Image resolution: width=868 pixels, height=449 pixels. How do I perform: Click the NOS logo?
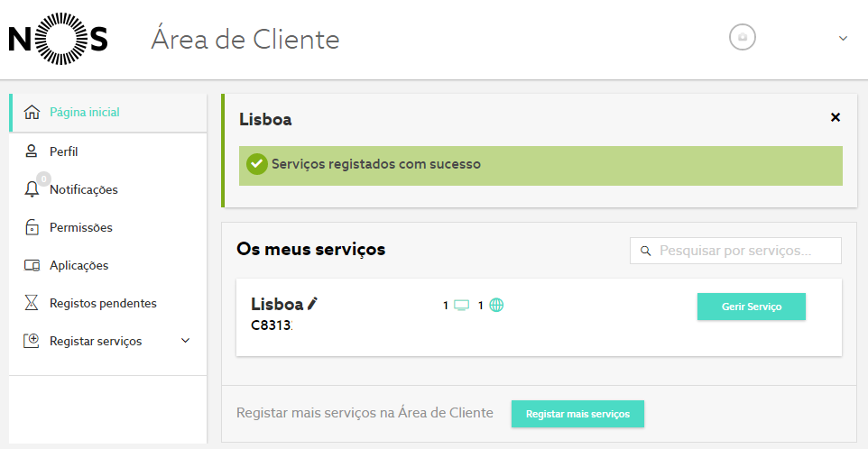coord(58,39)
